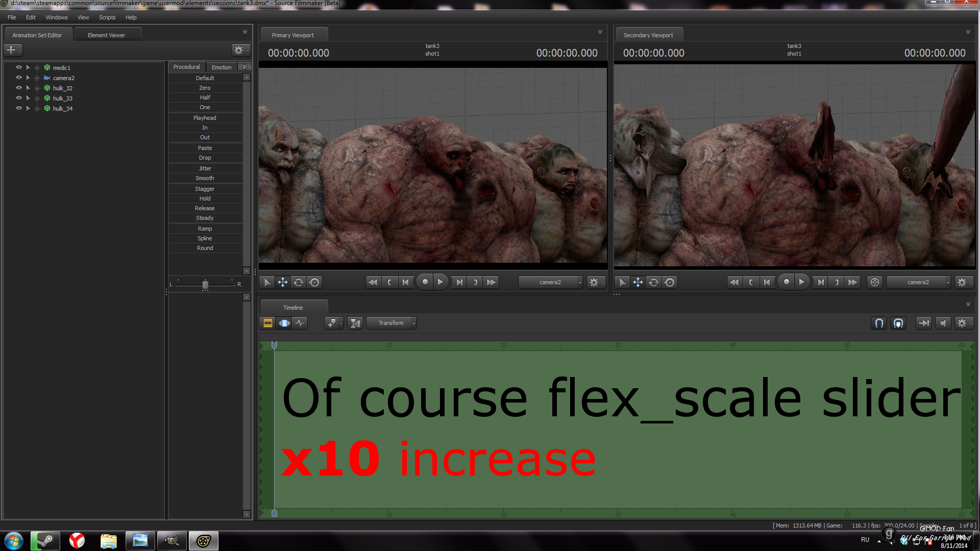
Task: Click the timeline playhead marker
Action: [x=274, y=345]
